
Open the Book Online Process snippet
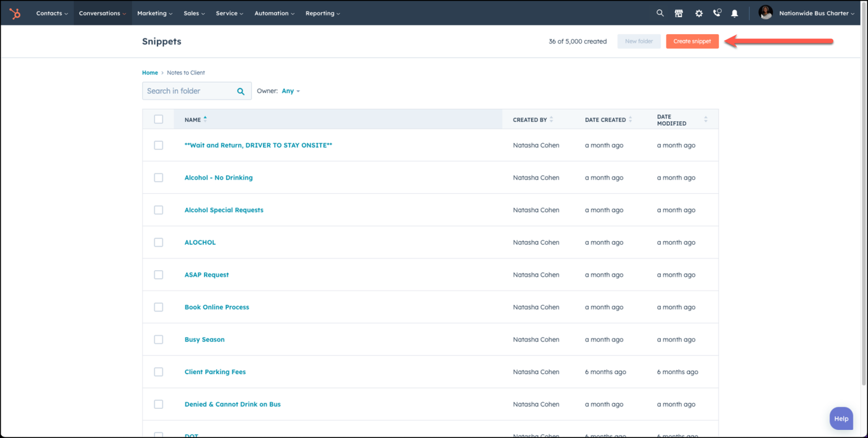pos(216,307)
